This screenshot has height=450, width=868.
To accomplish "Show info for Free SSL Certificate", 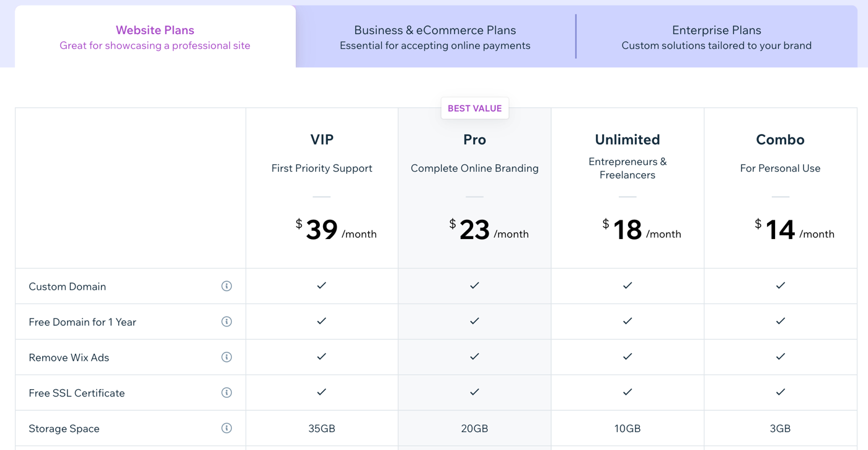I will (226, 392).
